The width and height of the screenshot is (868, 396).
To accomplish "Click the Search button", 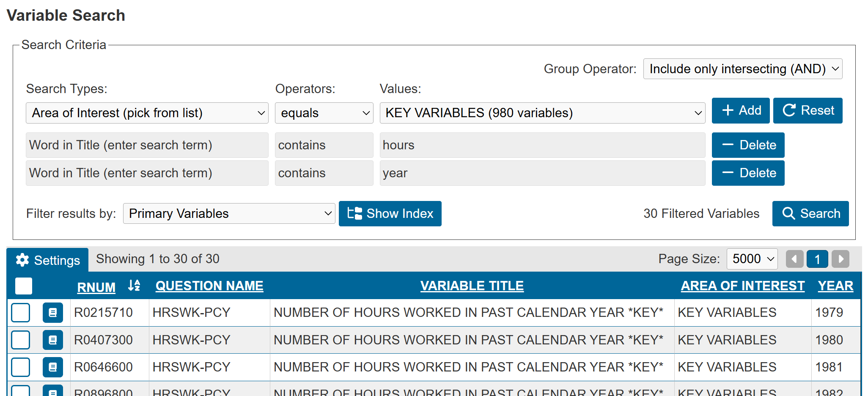I will coord(810,214).
